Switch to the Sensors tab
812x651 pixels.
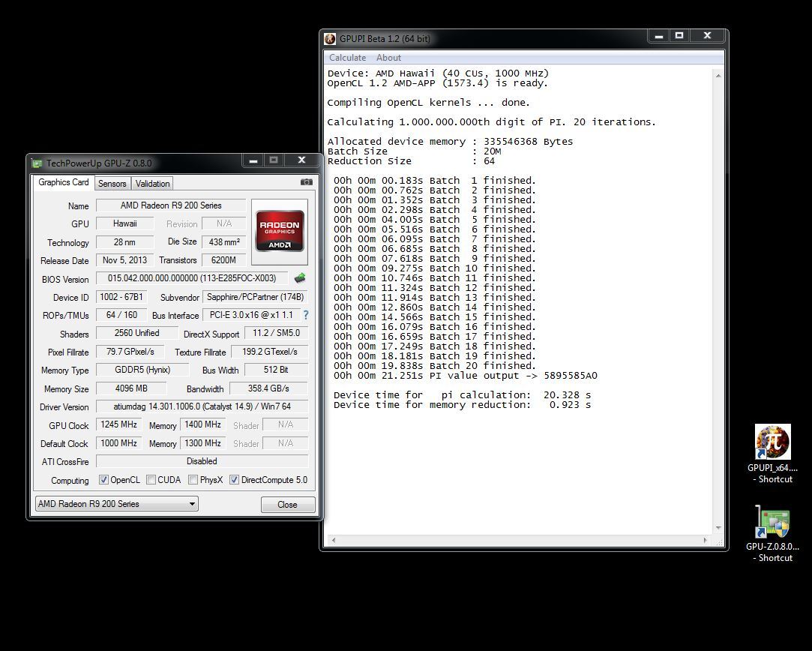pos(112,183)
